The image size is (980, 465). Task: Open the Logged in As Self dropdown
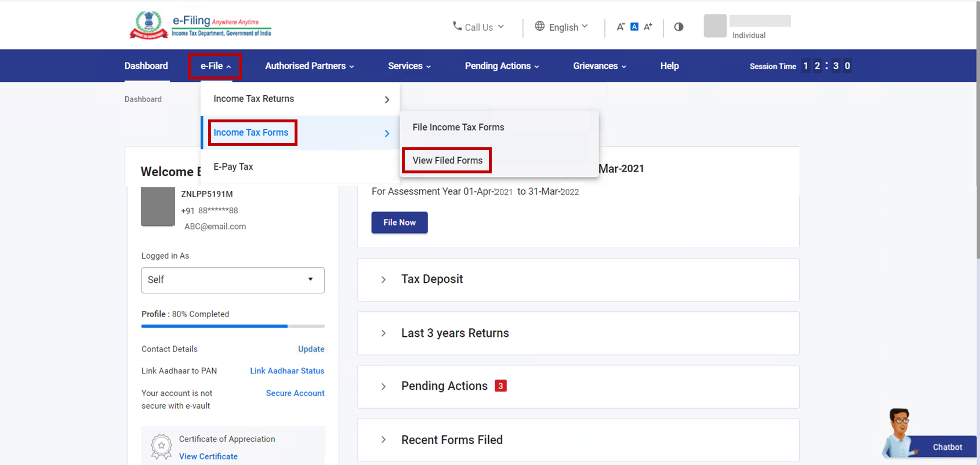click(x=233, y=280)
